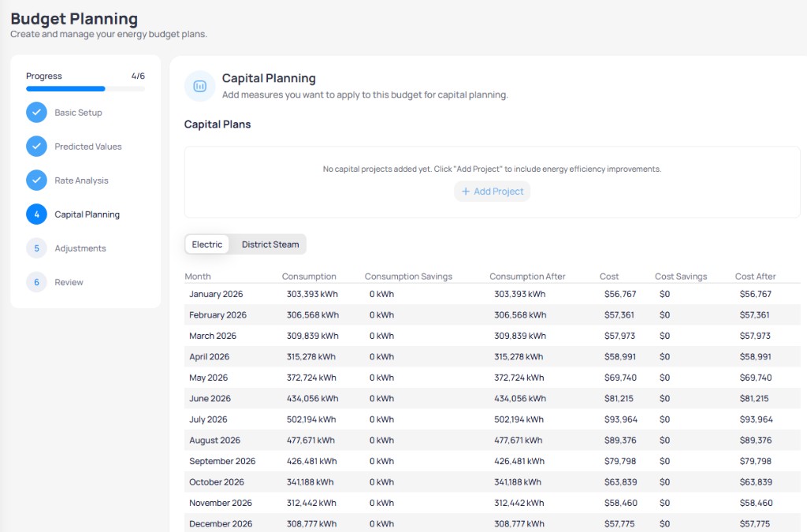Click the Cost column header

tap(609, 277)
